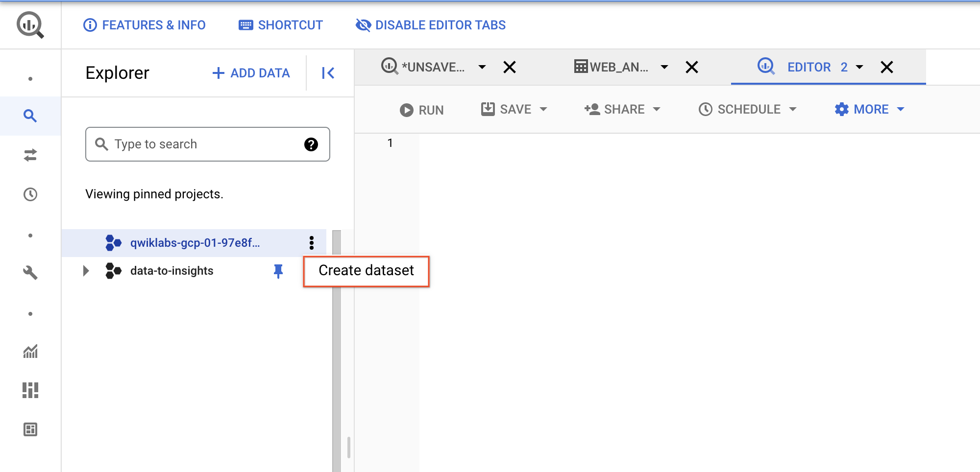
Task: Open SQL workspace search icon in sidebar
Action: coord(30,116)
